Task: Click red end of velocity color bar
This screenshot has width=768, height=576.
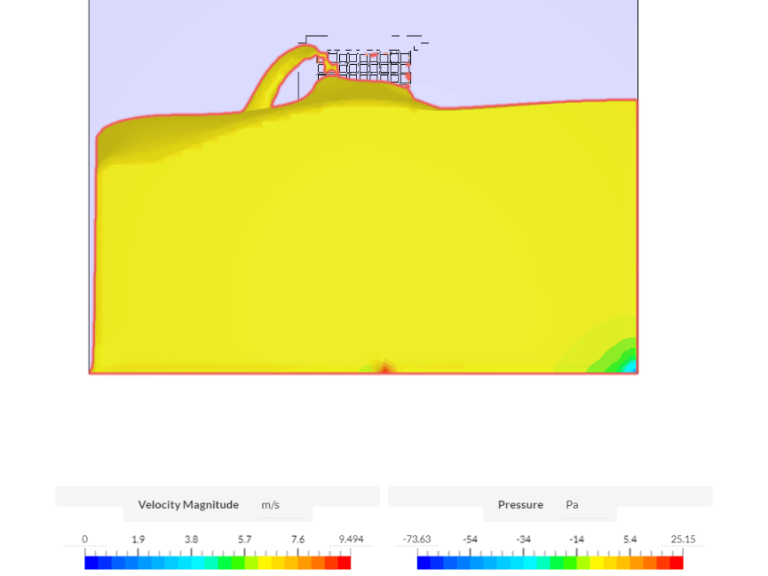Action: pyautogui.click(x=344, y=563)
